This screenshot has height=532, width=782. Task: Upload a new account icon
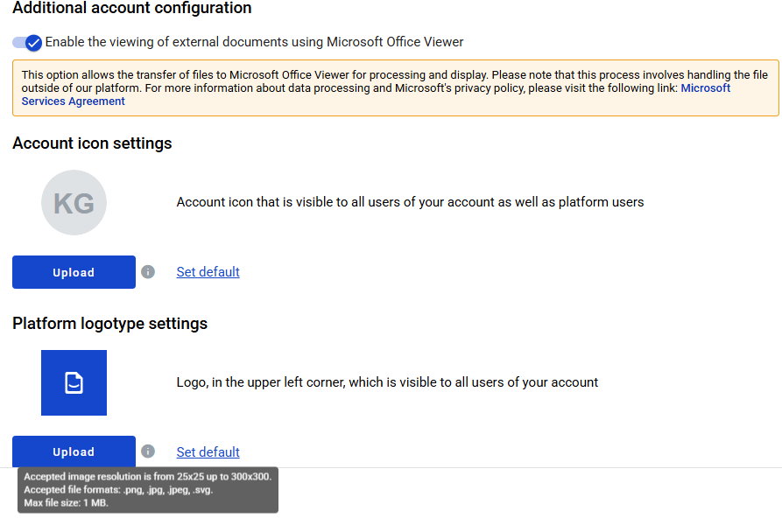point(74,272)
